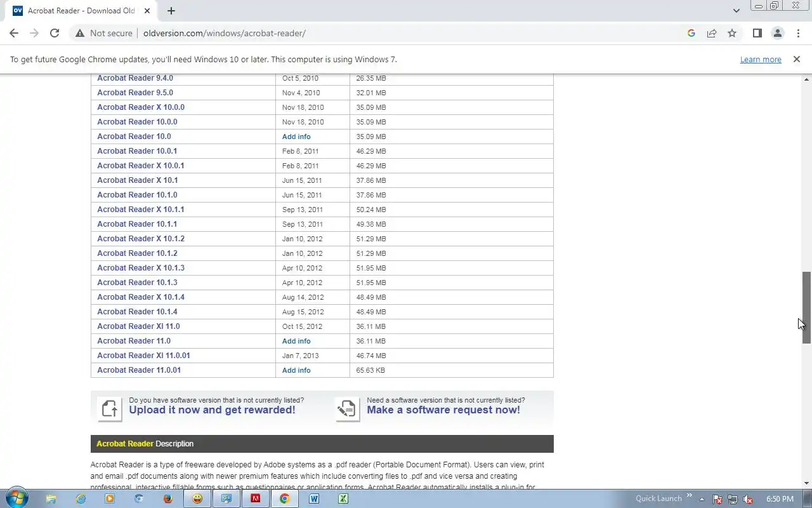The height and width of the screenshot is (508, 812).
Task: Open Microsoft Word from taskbar
Action: pyautogui.click(x=314, y=499)
